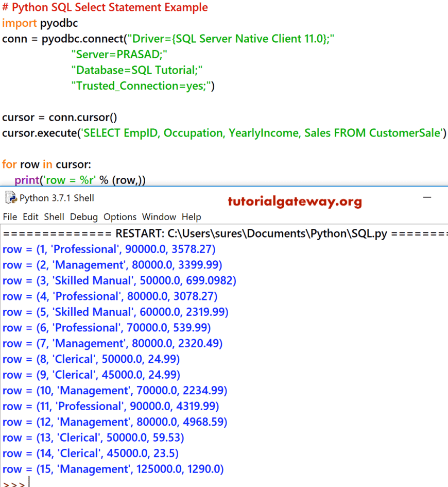Open the Help menu
Viewport: 448px width, 487px height.
coord(191,217)
